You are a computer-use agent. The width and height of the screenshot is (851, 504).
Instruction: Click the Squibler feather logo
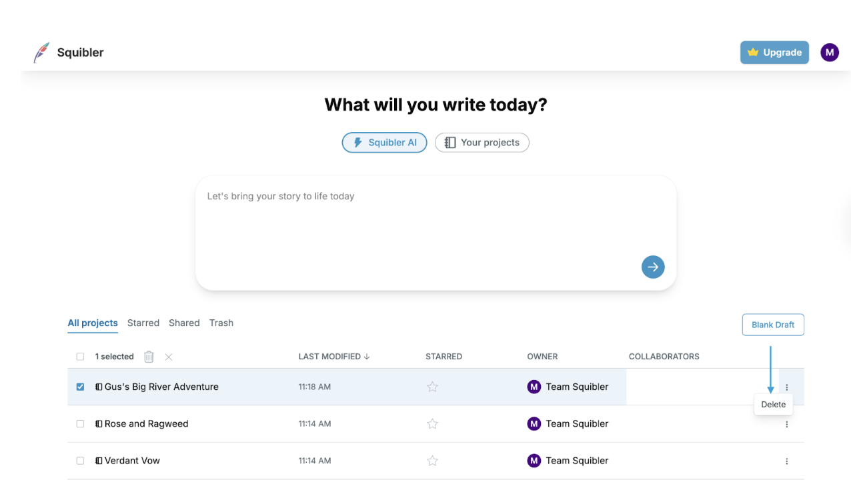pyautogui.click(x=41, y=53)
